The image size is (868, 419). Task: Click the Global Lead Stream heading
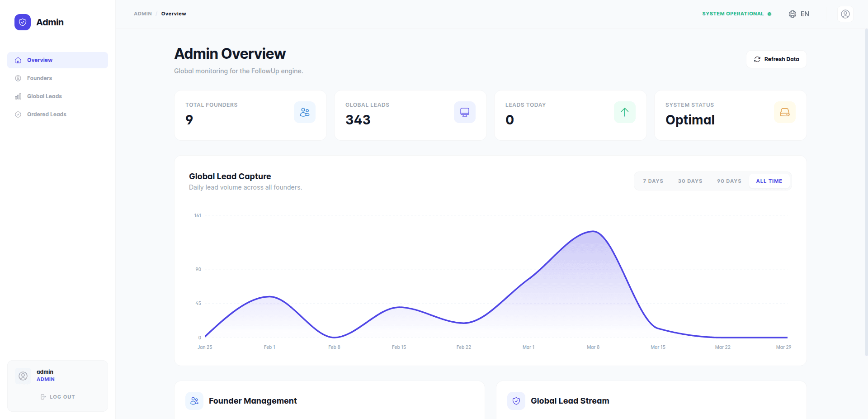570,401
